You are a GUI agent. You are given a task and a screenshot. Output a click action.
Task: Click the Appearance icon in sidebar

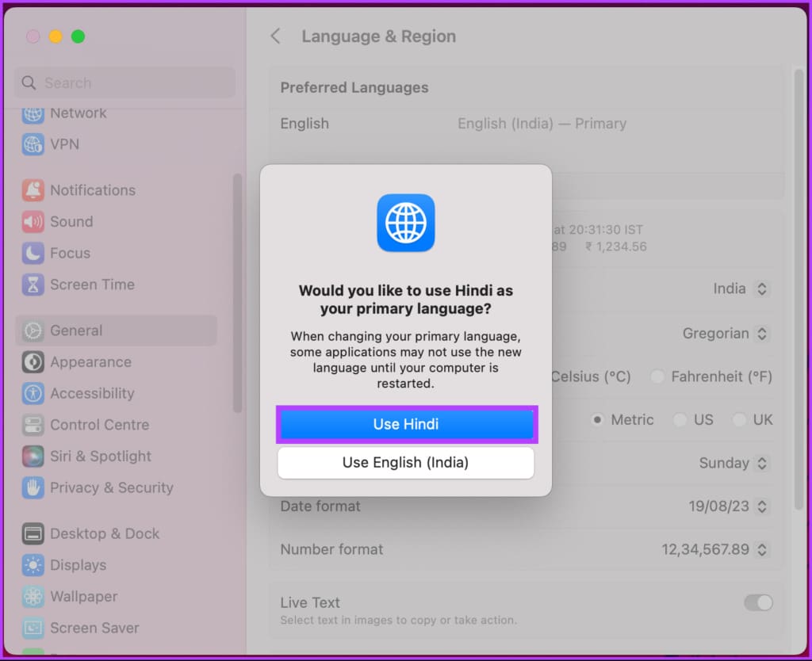[33, 362]
